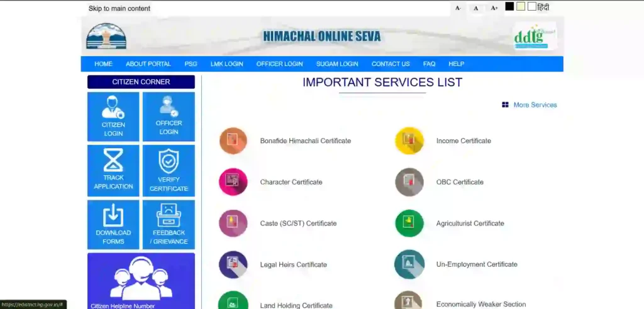
Task: Open HELP menu item
Action: tap(457, 64)
